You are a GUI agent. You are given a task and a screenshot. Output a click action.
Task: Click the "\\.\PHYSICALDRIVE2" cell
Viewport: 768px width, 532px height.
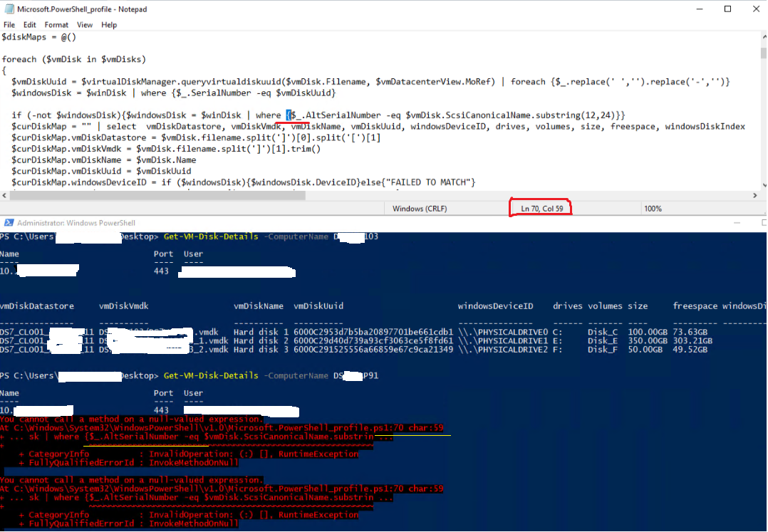[x=503, y=350]
